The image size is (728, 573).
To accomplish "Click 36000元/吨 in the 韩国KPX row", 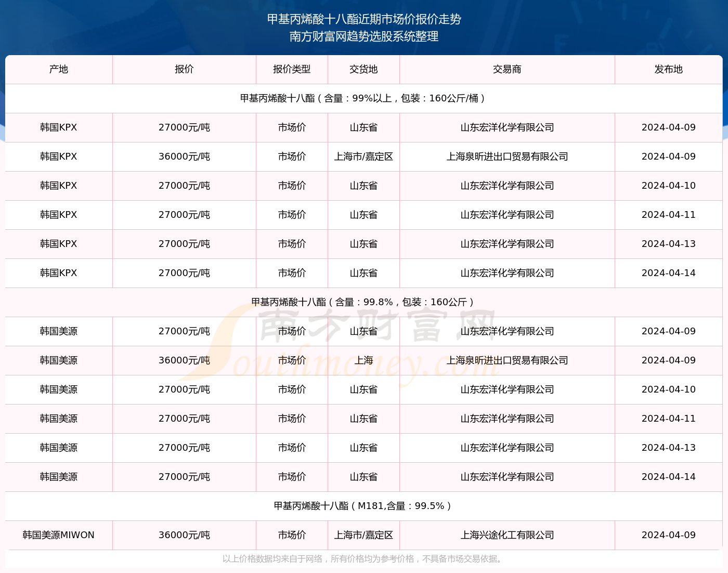I will 184,157.
